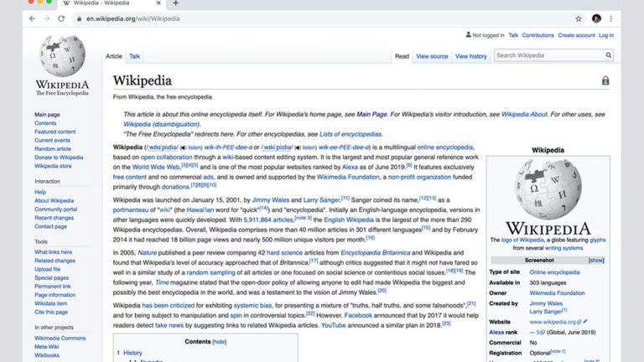Viewport: 644px width, 362px height.
Task: Open Page information
Action: pyautogui.click(x=55, y=295)
